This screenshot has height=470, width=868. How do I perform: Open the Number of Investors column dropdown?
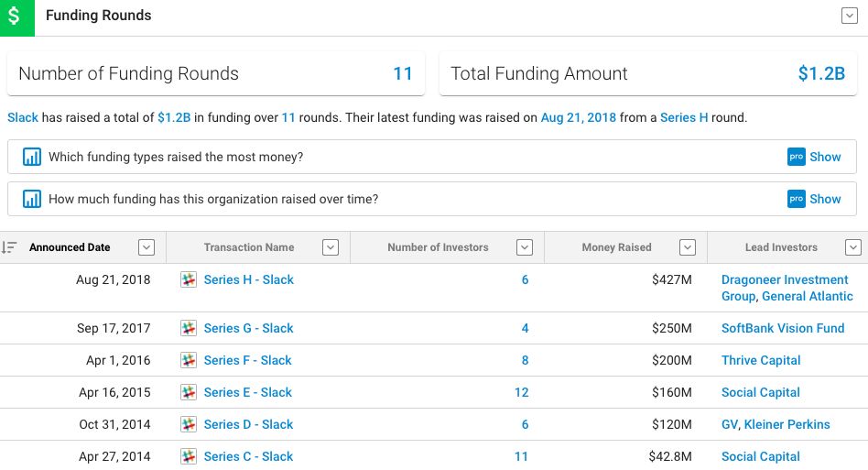(x=525, y=247)
